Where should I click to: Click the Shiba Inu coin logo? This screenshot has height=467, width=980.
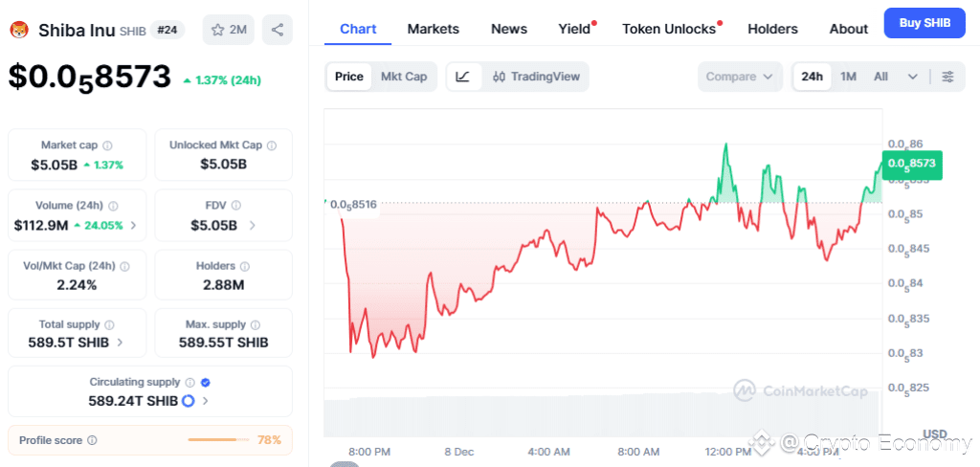(x=19, y=30)
